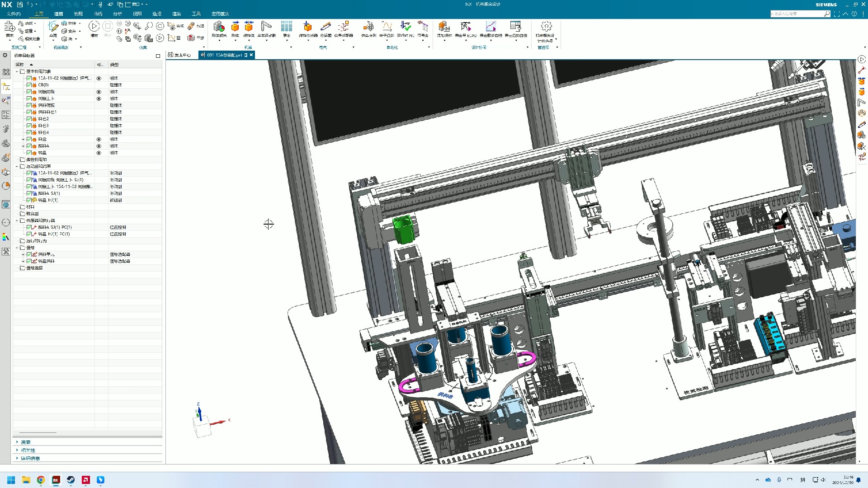Image resolution: width=868 pixels, height=488 pixels.
Task: Expand the 供料单元 signal adapter node
Action: (23, 254)
